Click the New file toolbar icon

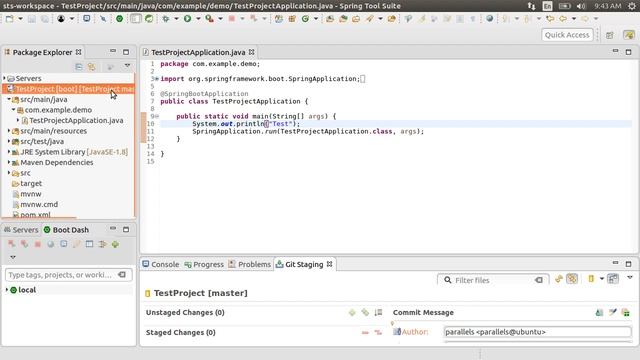[9, 19]
